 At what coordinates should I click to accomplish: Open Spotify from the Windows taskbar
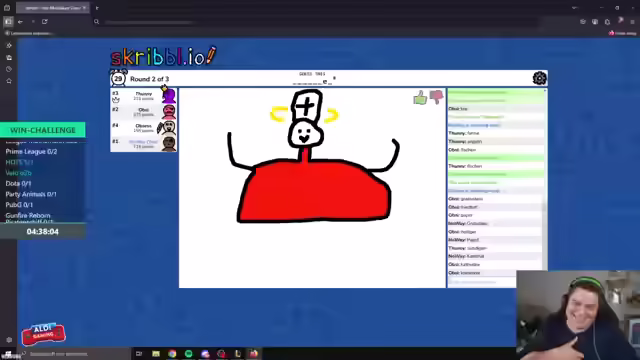point(189,353)
